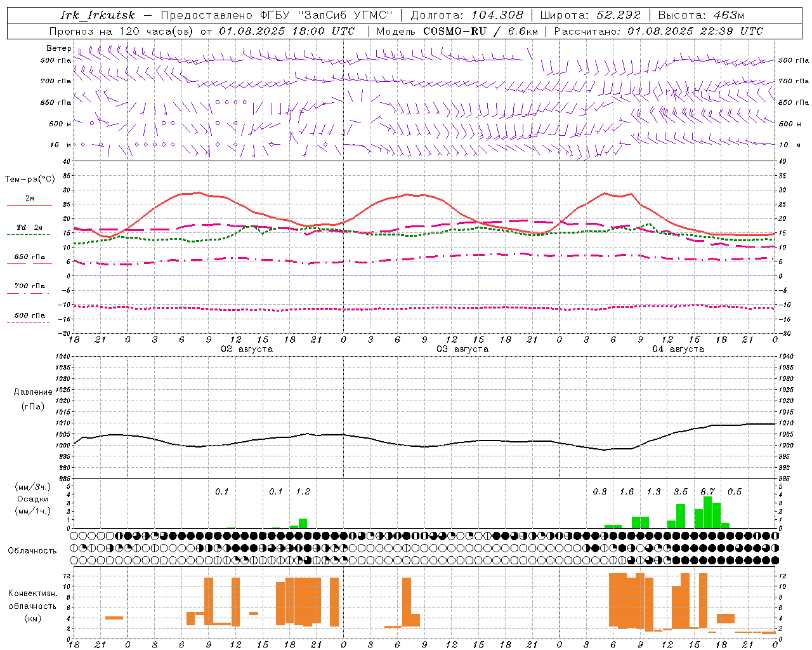Click the 1.2 precipitation total value
812x650 pixels.
303,492
